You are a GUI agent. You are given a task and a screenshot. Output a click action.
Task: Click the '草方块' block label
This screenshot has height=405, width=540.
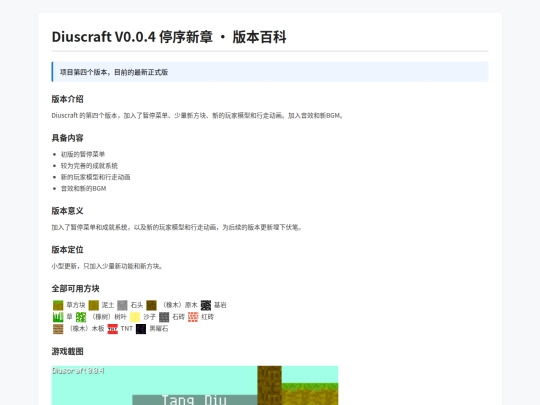(x=76, y=305)
